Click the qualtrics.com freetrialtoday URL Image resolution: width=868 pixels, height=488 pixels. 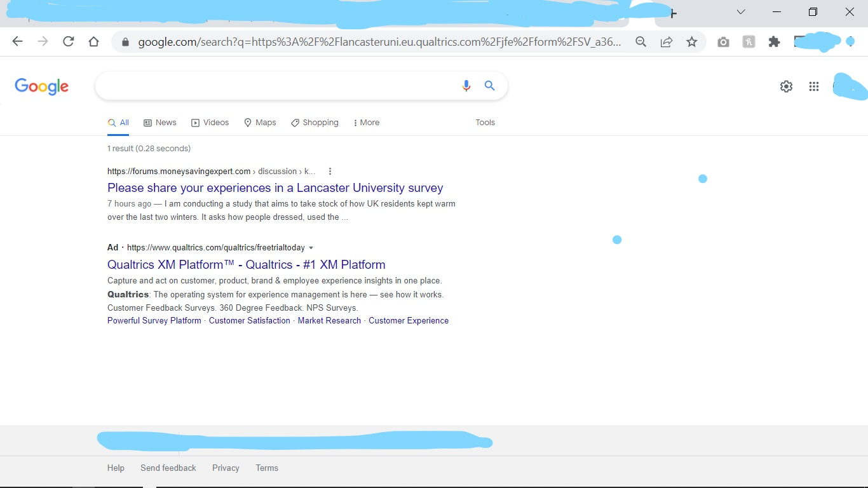tap(216, 248)
